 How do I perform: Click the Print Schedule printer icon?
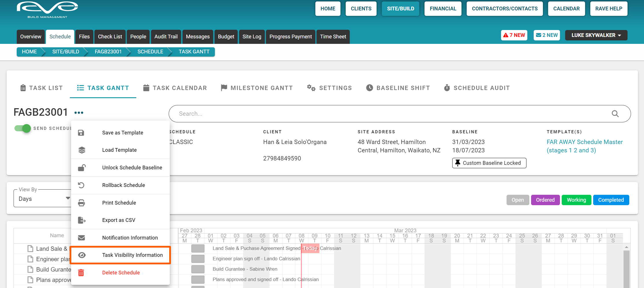(81, 203)
